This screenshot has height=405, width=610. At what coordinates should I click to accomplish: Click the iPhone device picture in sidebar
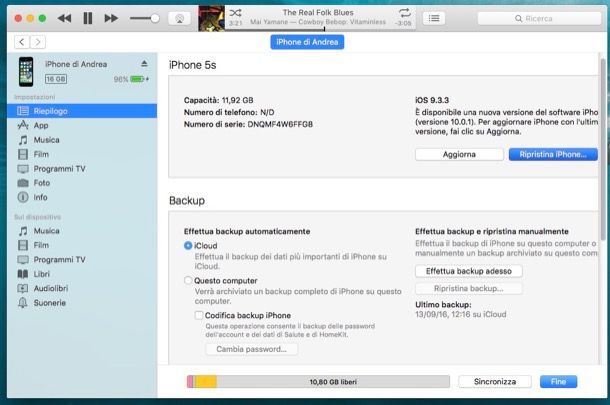[x=26, y=72]
